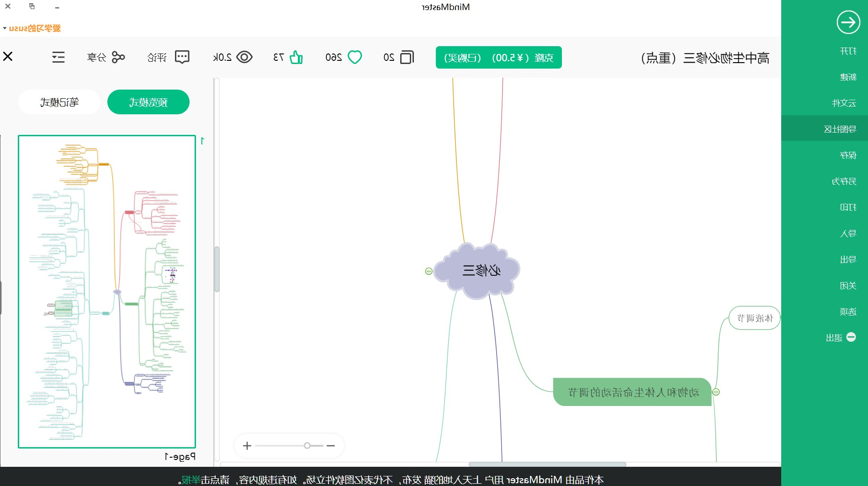Viewport: 868px width, 486px height.
Task: Click the 分享 share icon
Action: pyautogui.click(x=118, y=57)
